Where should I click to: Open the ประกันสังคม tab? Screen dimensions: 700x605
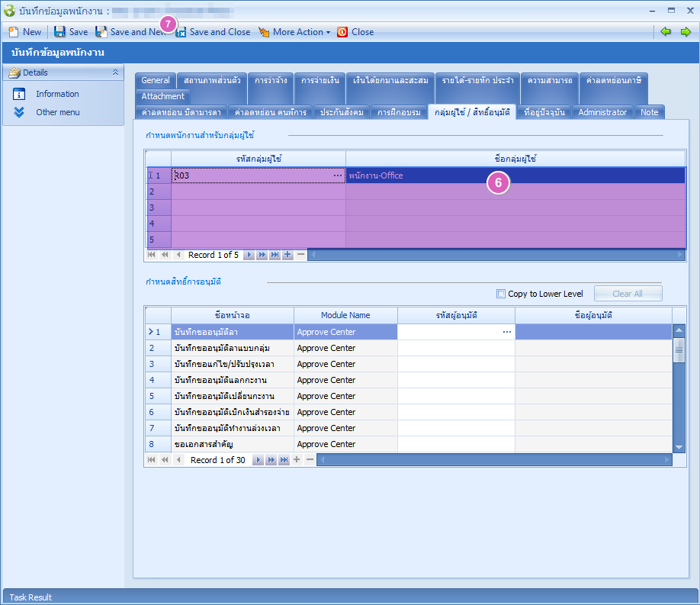pyautogui.click(x=342, y=112)
